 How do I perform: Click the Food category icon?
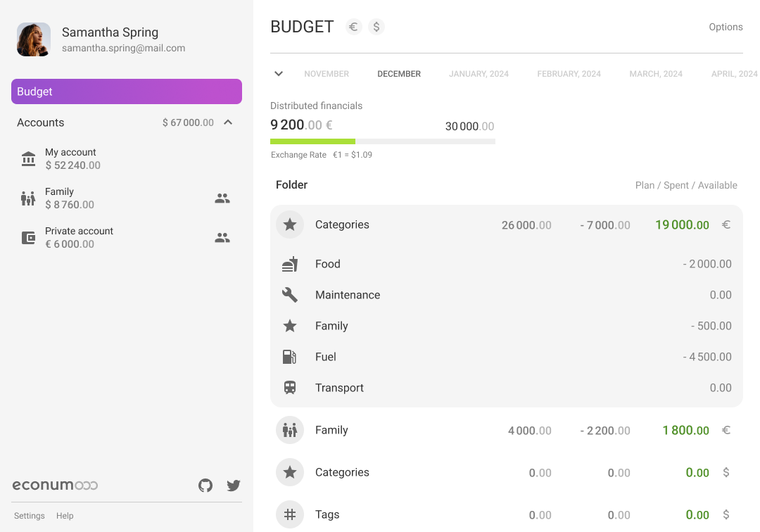click(x=289, y=265)
